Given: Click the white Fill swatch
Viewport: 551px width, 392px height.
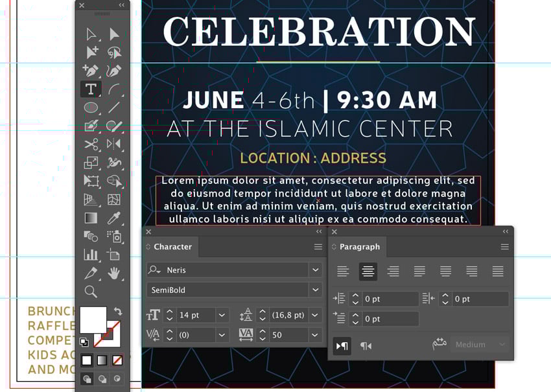Looking at the screenshot, I should coord(93,318).
